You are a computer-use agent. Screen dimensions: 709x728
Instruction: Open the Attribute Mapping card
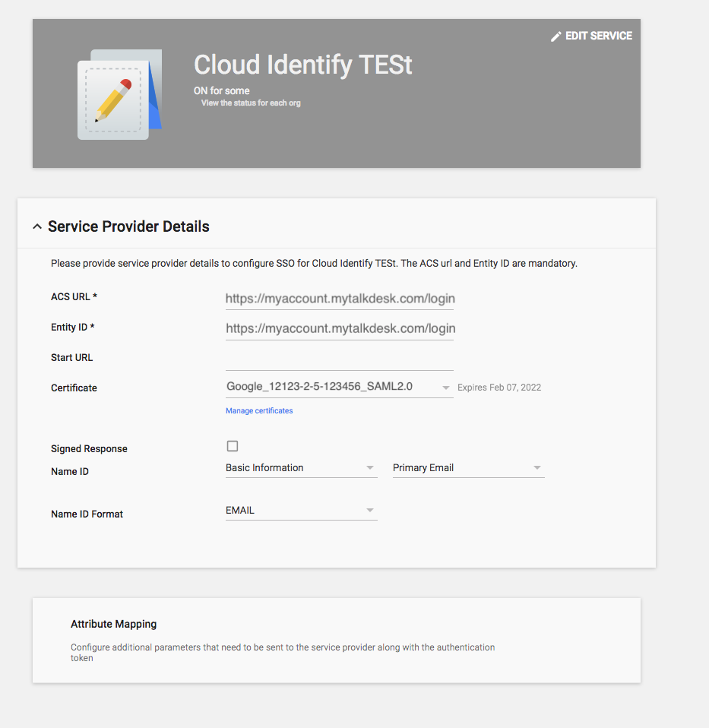pos(337,641)
